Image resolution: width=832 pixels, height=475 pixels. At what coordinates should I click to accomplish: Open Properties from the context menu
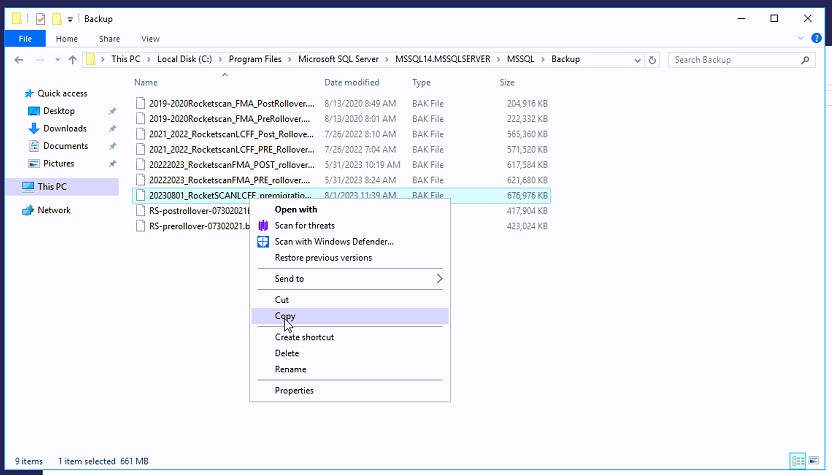tap(294, 391)
